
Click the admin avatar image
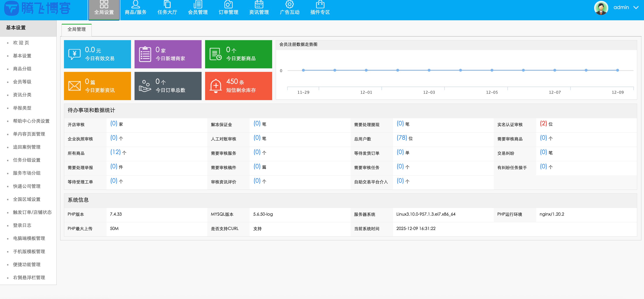click(601, 8)
